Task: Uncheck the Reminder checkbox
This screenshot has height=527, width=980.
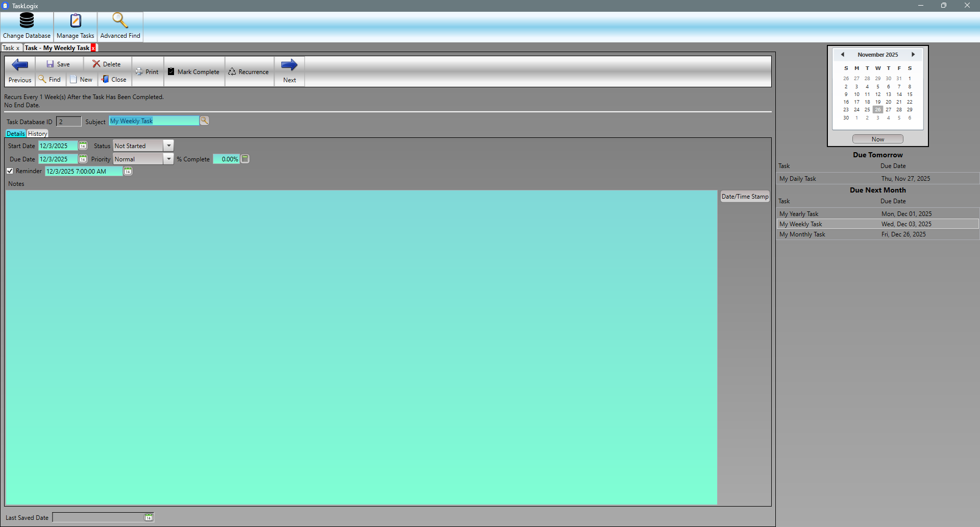Action: (10, 171)
